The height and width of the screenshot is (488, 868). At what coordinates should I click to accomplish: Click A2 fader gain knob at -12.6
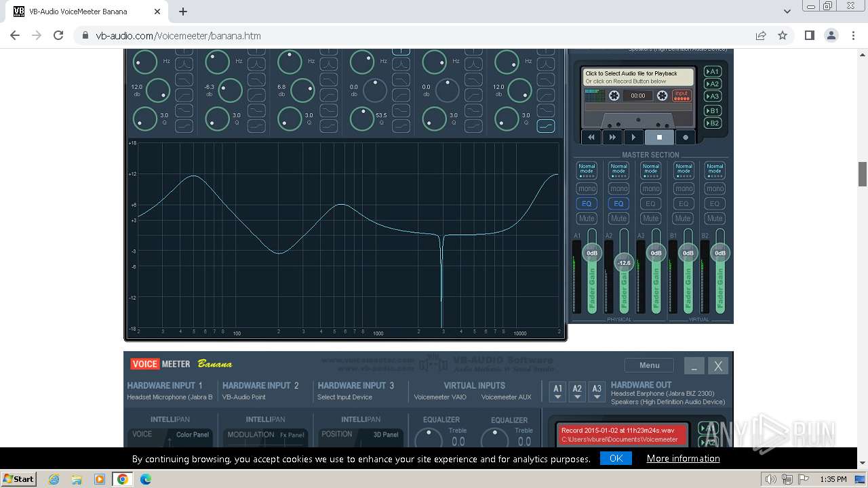click(624, 262)
